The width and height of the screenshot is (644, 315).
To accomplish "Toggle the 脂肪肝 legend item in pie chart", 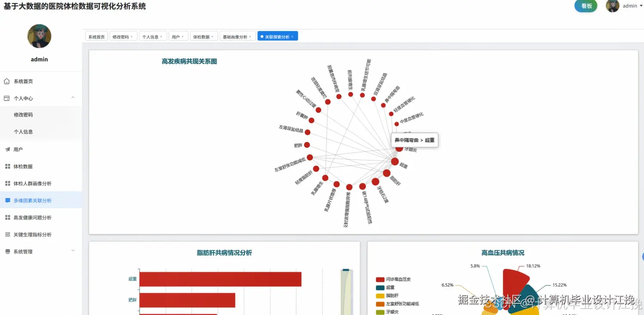I will pyautogui.click(x=387, y=296).
